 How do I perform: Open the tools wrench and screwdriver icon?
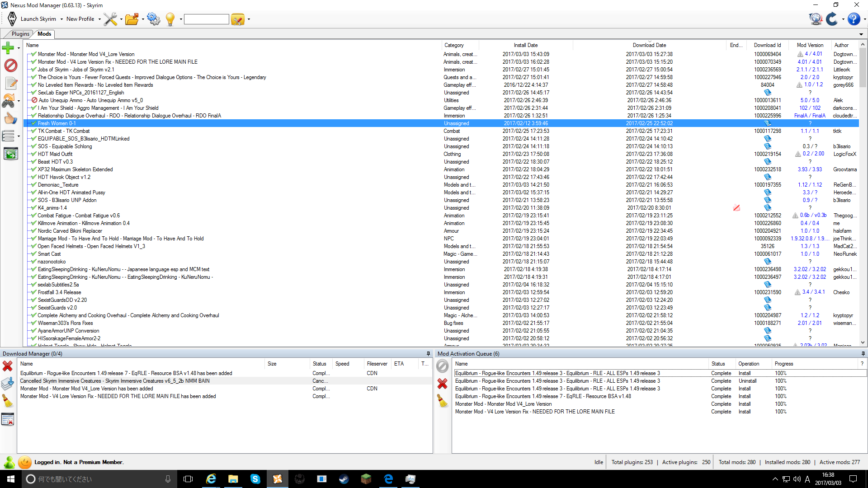coord(110,19)
